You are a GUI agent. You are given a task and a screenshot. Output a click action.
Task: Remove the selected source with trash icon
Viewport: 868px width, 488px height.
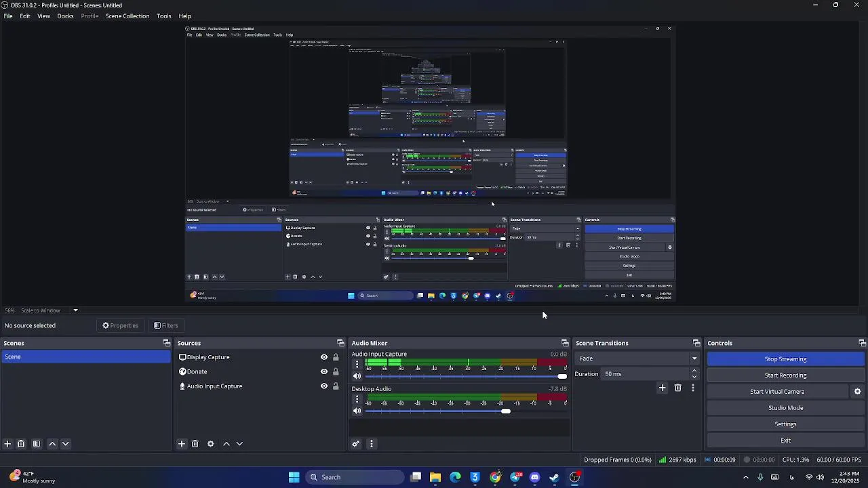(x=195, y=444)
